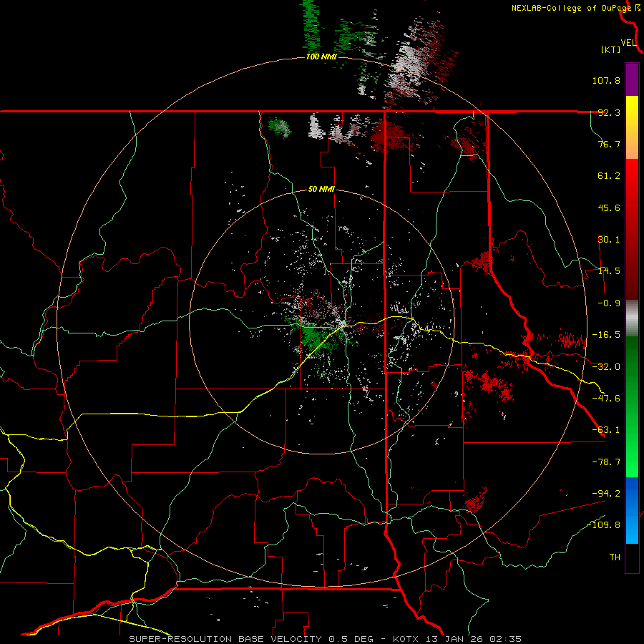The width and height of the screenshot is (644, 644).
Task: Click the VEL legend title
Action: coord(628,43)
